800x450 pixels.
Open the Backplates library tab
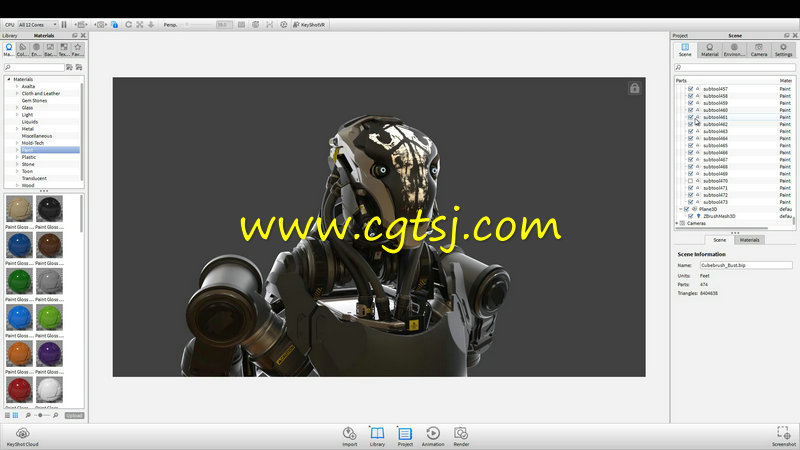pyautogui.click(x=50, y=49)
